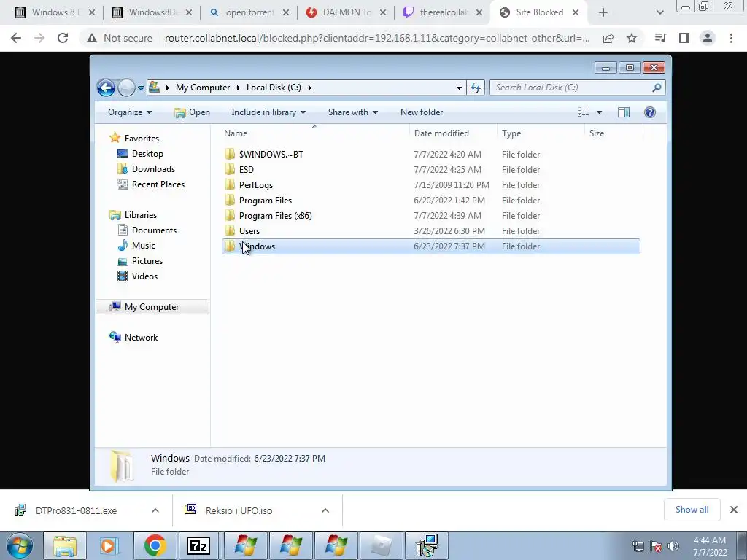Open Desktop in the navigation pane
The image size is (747, 560).
pos(147,154)
